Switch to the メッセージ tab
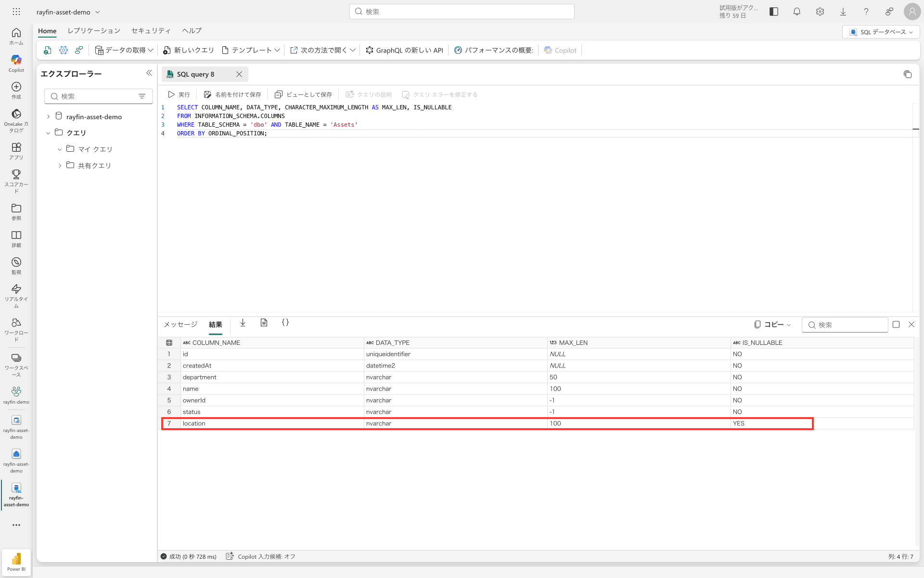This screenshot has height=578, width=924. point(180,325)
